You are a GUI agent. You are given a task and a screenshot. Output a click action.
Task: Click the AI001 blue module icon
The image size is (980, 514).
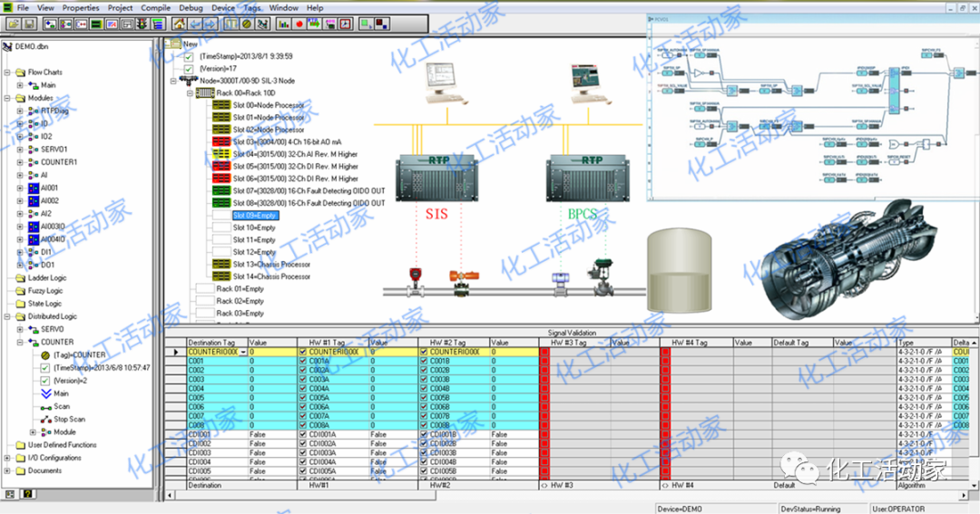pyautogui.click(x=34, y=188)
